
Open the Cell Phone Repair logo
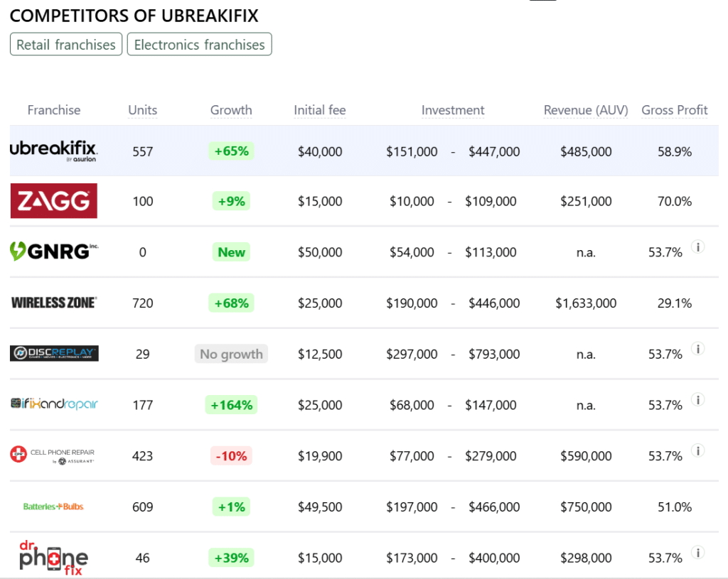point(53,455)
